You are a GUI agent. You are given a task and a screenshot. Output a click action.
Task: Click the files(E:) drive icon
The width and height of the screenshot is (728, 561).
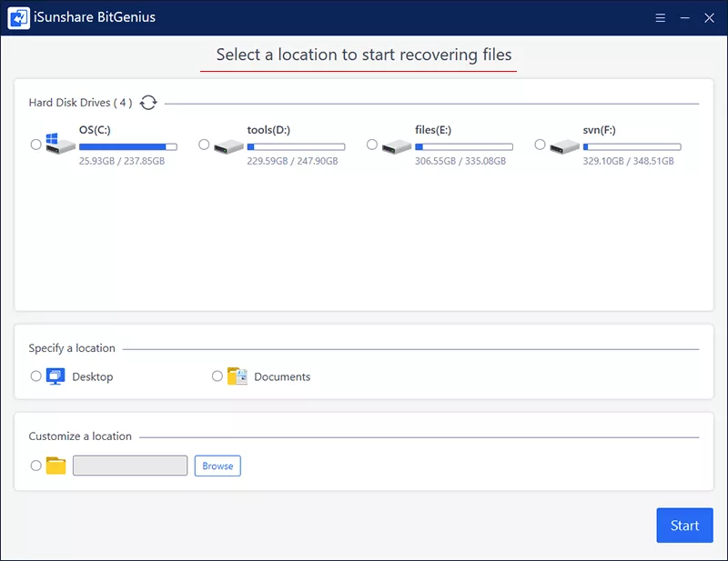pyautogui.click(x=397, y=146)
